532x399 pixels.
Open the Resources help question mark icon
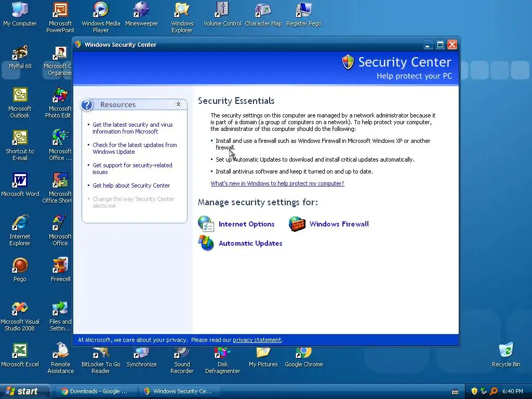point(87,104)
